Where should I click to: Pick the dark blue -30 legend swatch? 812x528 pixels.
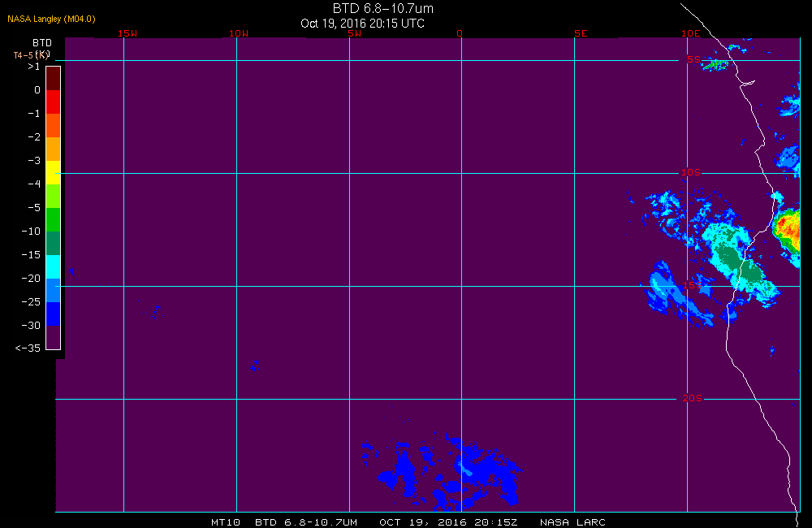(x=54, y=314)
